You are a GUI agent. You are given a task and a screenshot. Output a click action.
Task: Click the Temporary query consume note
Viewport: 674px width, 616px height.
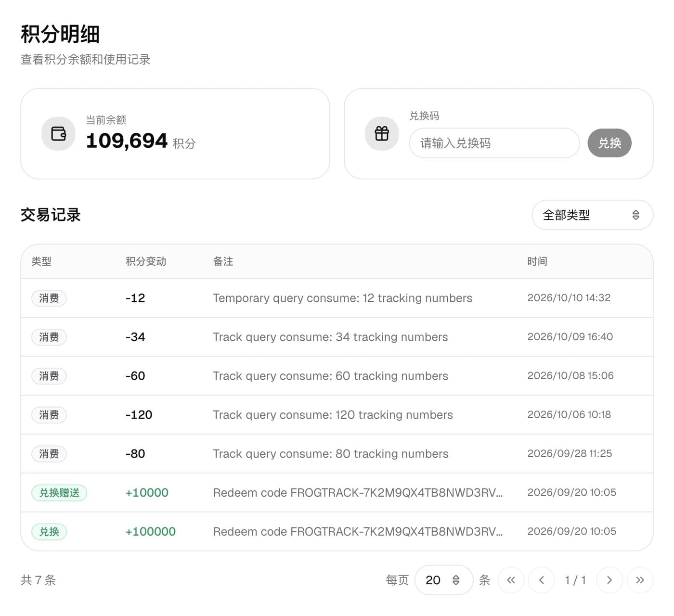pyautogui.click(x=343, y=298)
